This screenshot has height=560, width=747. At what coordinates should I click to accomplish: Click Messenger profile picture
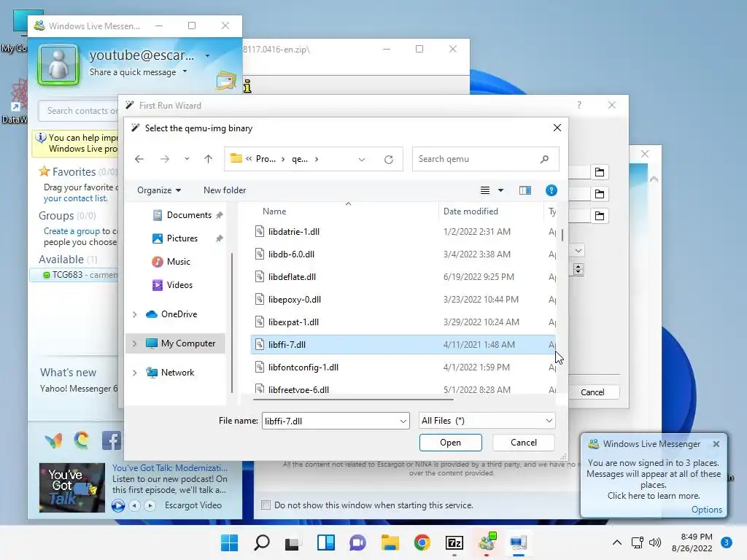(x=58, y=65)
